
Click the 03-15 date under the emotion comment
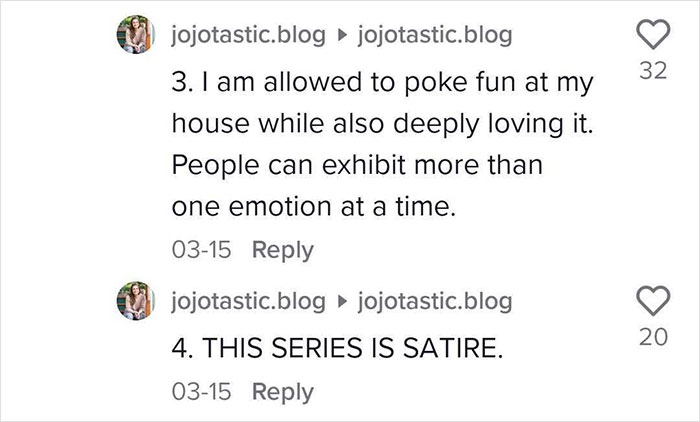point(200,250)
